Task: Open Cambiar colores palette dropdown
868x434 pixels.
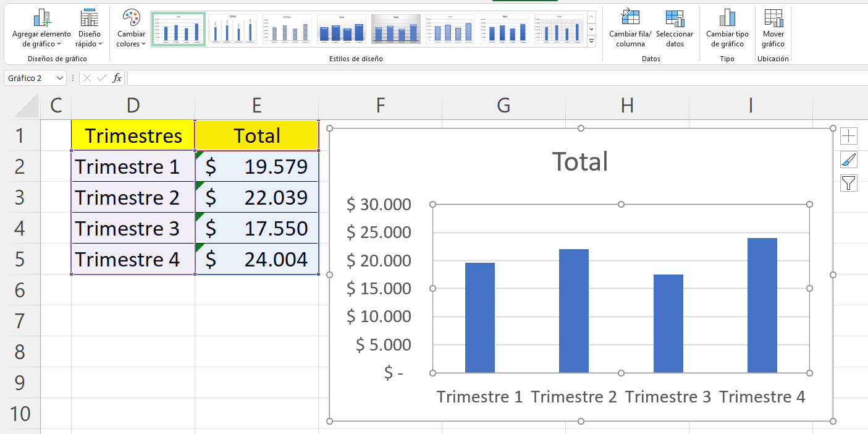Action: [x=131, y=28]
